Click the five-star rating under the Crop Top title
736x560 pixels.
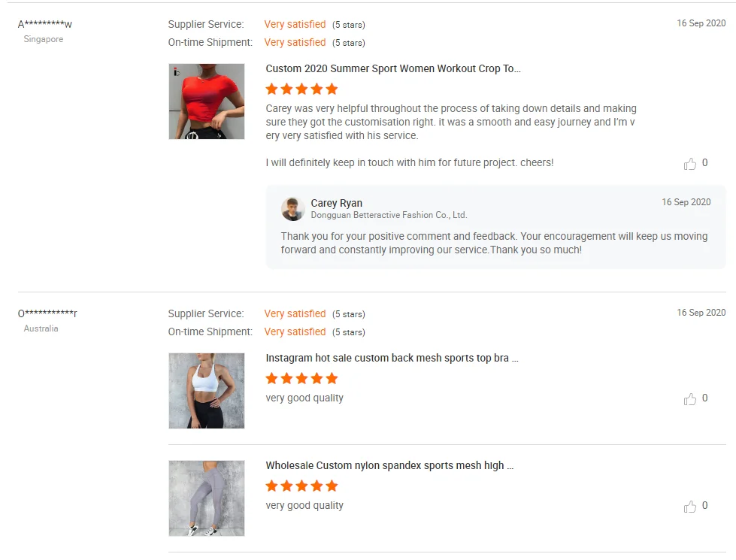pos(301,89)
